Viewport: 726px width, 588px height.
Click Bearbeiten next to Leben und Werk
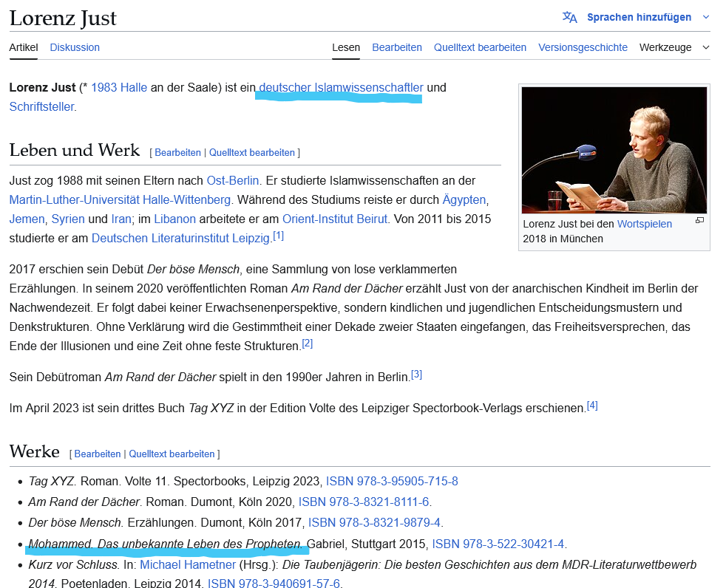click(x=177, y=153)
